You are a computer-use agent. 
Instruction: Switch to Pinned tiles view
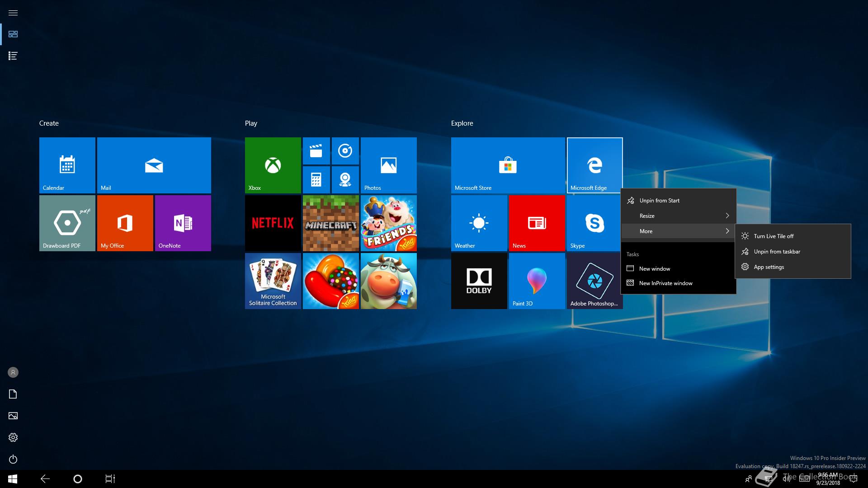(13, 34)
